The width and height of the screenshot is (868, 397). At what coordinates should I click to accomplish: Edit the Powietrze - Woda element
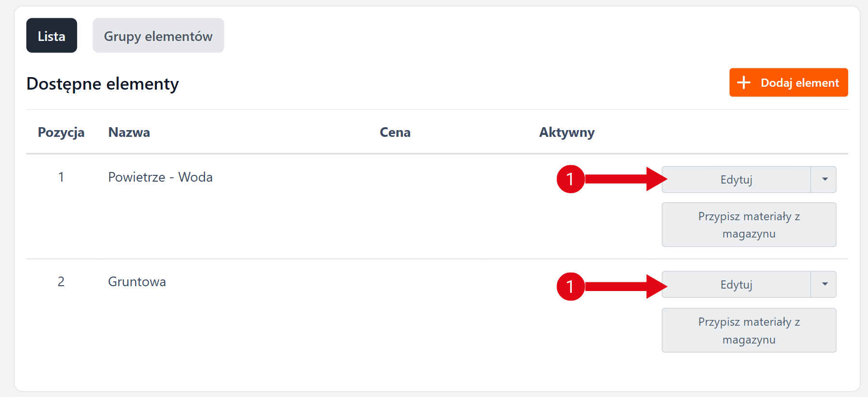point(736,179)
